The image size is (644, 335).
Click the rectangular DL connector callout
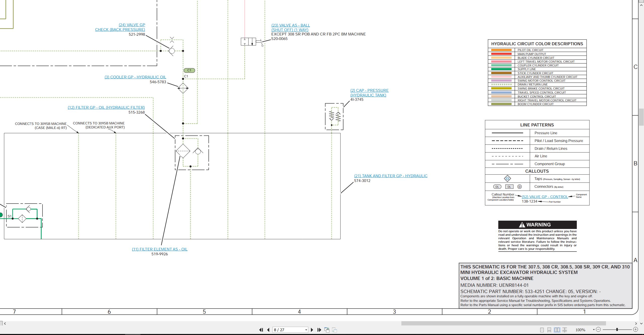click(509, 187)
